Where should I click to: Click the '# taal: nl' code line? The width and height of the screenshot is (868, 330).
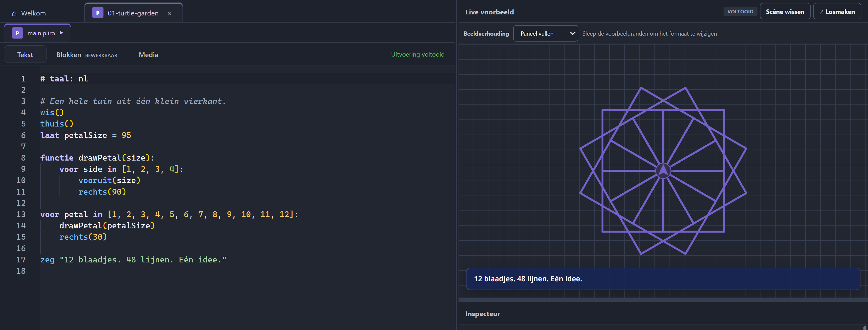pyautogui.click(x=64, y=79)
